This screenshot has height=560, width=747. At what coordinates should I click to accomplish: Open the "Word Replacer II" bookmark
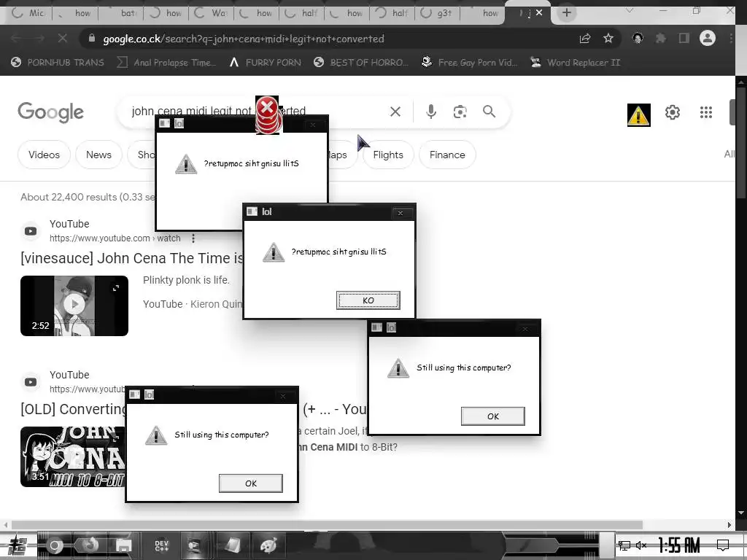576,63
